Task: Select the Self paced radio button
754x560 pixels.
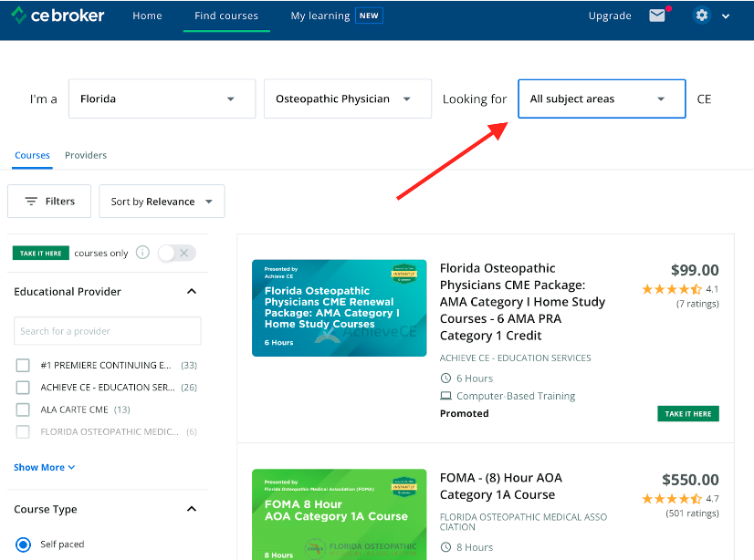Action: point(23,544)
